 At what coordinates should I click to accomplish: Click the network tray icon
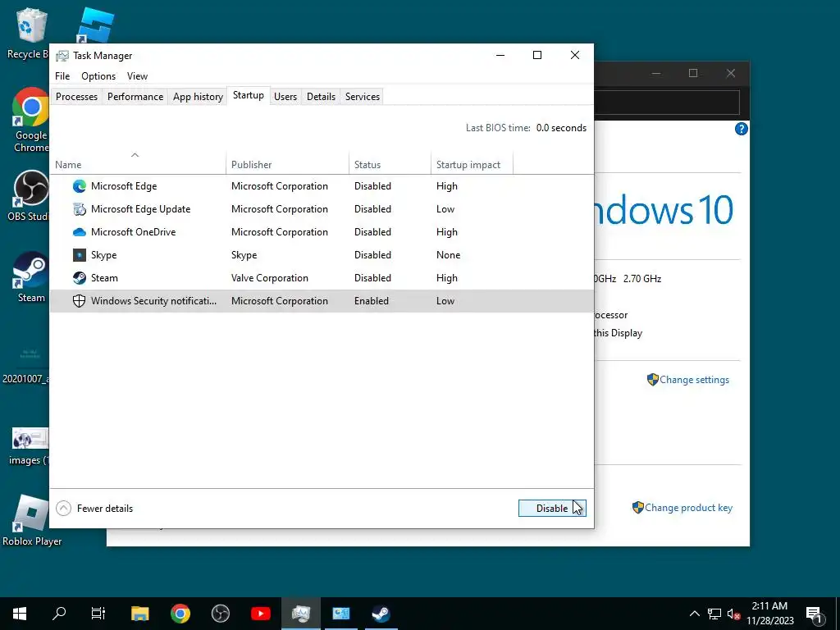(714, 614)
